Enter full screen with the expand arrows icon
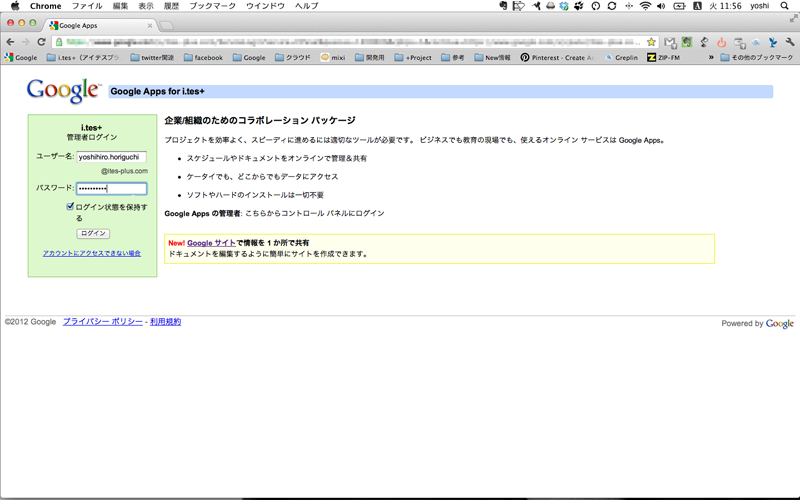Screen dimensions: 800x500 tap(793, 18)
